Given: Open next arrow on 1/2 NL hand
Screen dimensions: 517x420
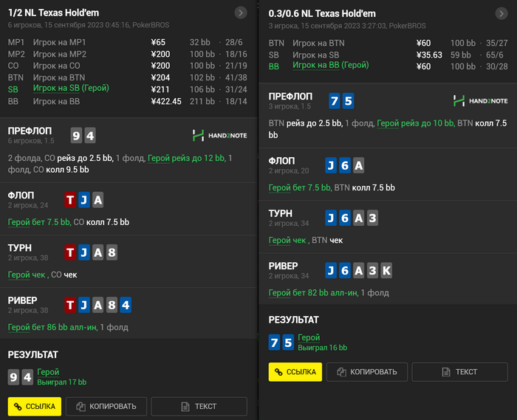Looking at the screenshot, I should click(241, 13).
